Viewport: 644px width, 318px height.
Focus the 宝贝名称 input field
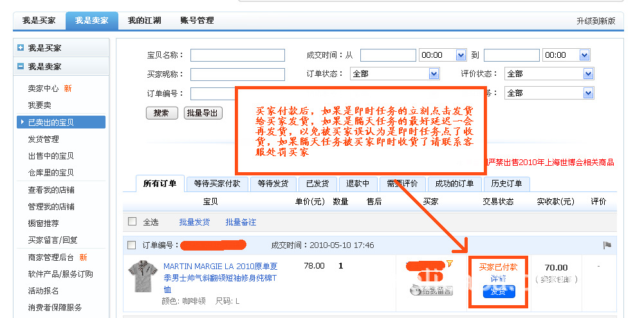click(237, 55)
